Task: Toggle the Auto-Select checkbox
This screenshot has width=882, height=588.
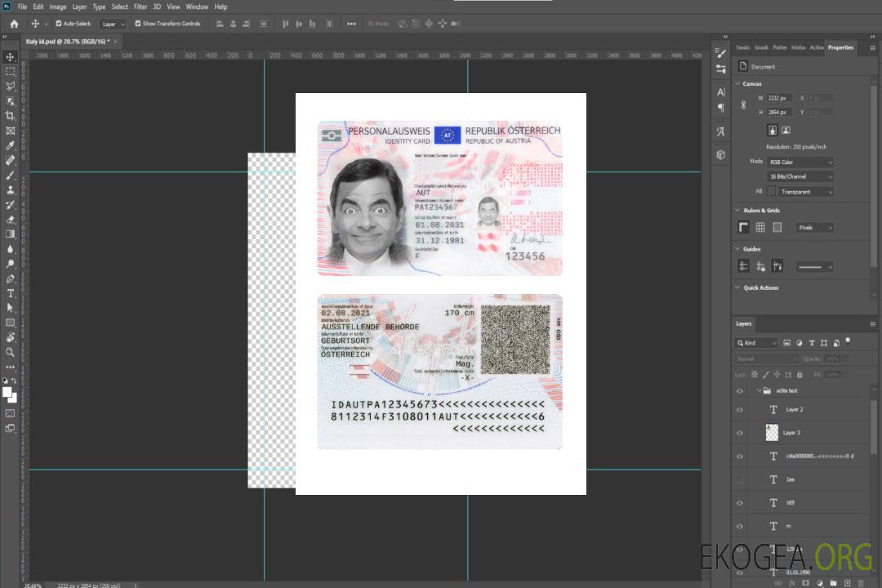Action: click(59, 24)
